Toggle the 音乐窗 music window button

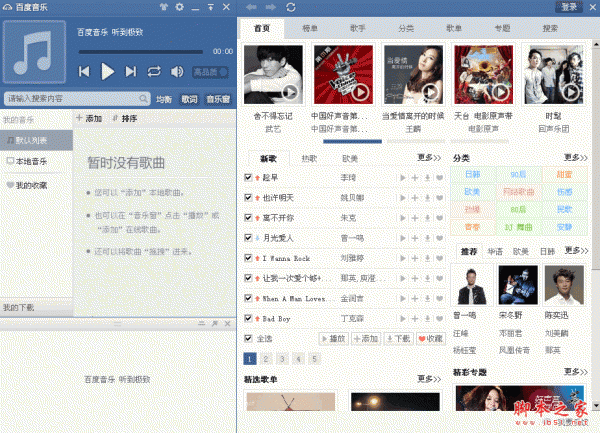coord(218,99)
